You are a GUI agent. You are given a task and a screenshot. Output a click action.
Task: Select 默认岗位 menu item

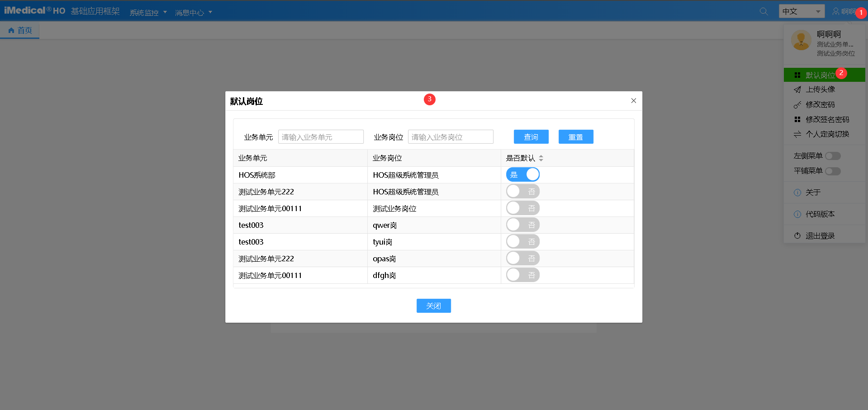click(x=820, y=75)
